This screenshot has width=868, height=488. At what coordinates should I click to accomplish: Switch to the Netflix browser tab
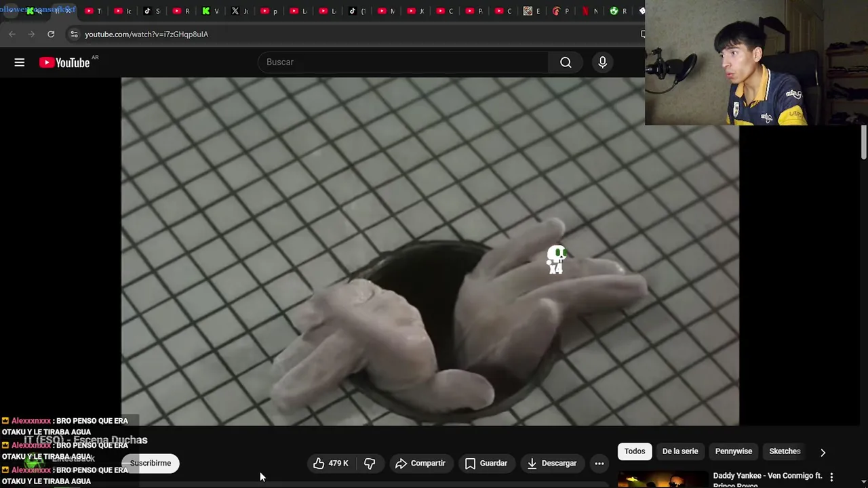coord(591,11)
